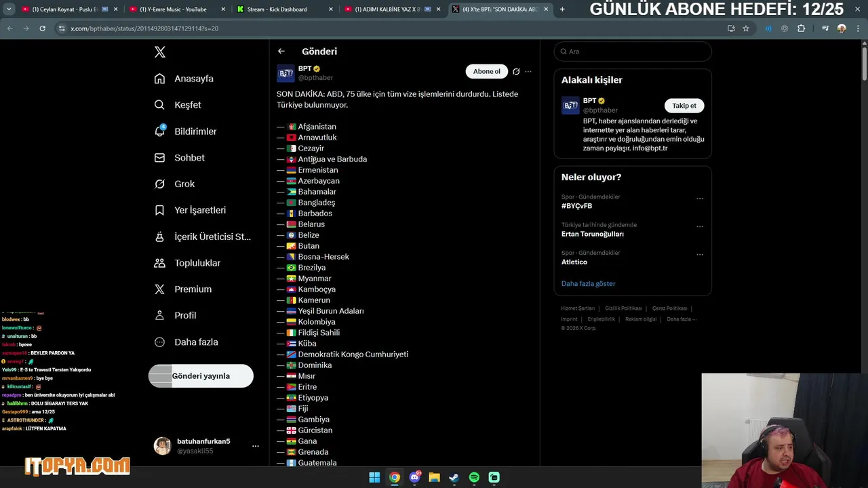Image resolution: width=868 pixels, height=488 pixels.
Task: Click install app icon in address bar
Action: [731, 28]
